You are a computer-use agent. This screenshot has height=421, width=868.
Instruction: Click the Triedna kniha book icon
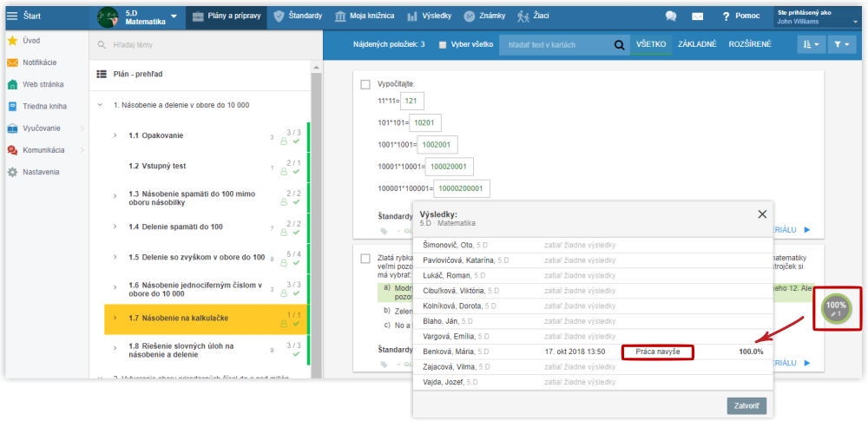coord(12,107)
